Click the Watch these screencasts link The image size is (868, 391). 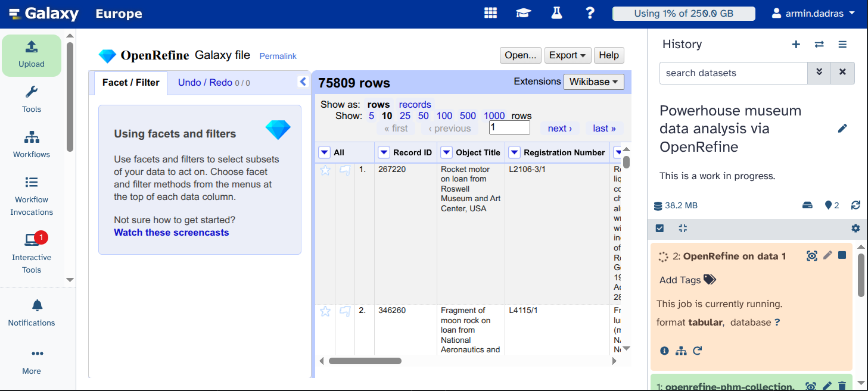(x=171, y=233)
